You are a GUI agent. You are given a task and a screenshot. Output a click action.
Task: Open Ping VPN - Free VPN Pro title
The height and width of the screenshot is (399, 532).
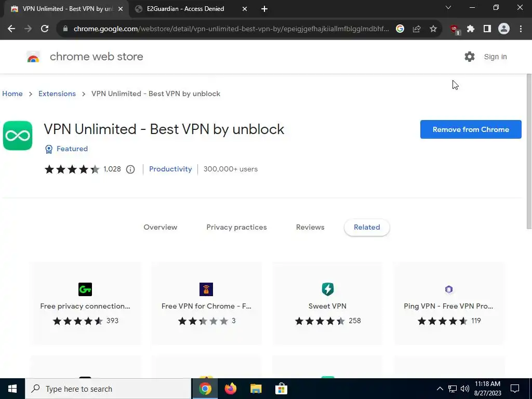[448, 306]
